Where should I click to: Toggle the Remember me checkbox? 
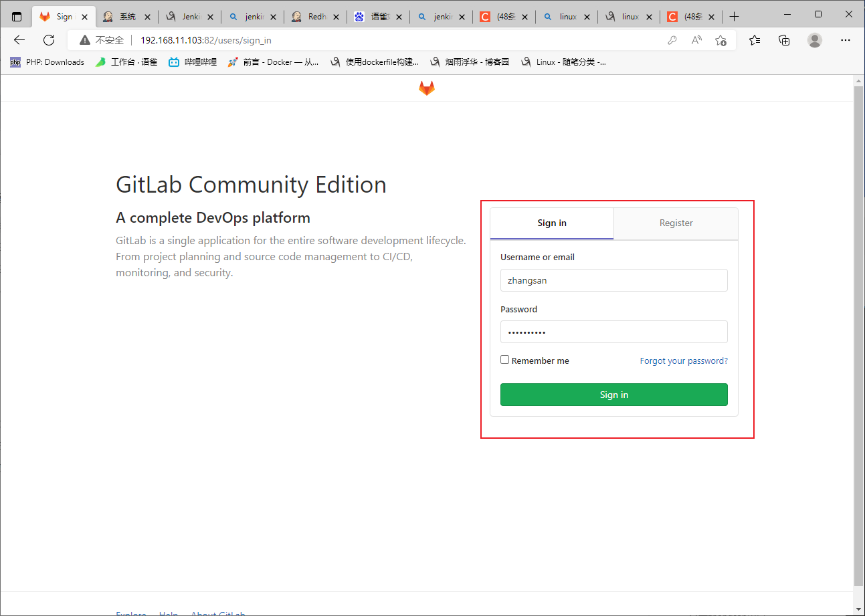point(505,360)
